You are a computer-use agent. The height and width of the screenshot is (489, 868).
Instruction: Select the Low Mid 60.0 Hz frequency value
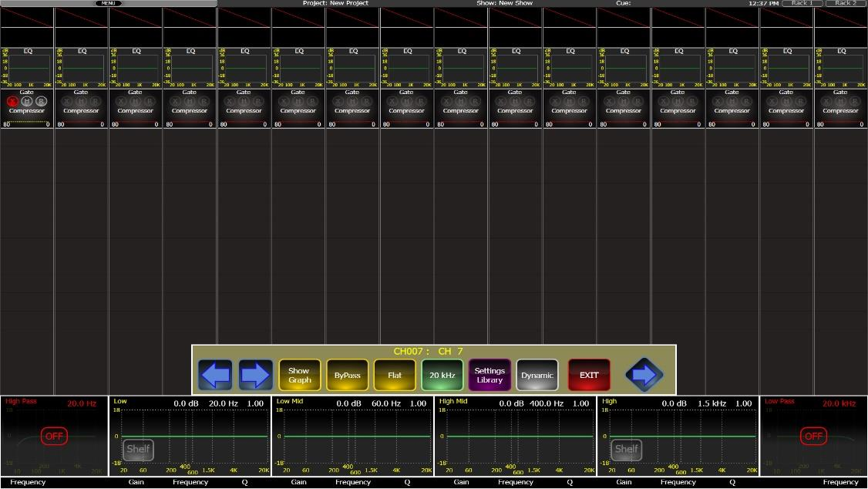386,403
